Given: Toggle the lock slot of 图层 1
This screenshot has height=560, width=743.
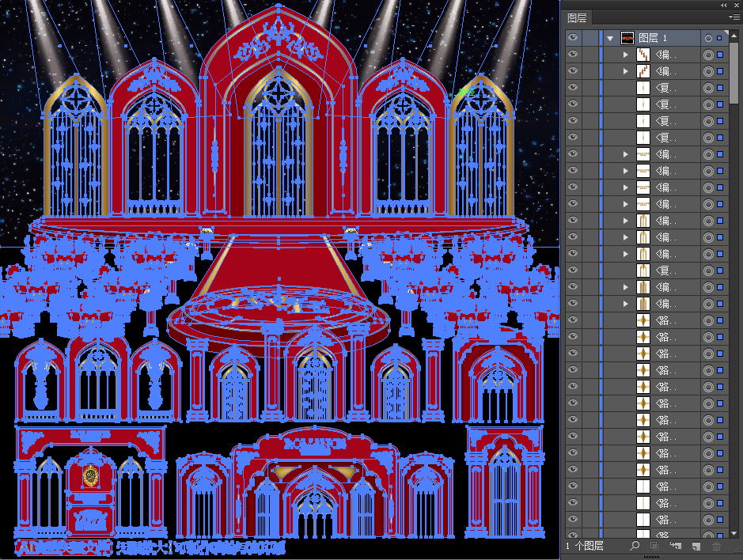Looking at the screenshot, I should click(x=590, y=37).
